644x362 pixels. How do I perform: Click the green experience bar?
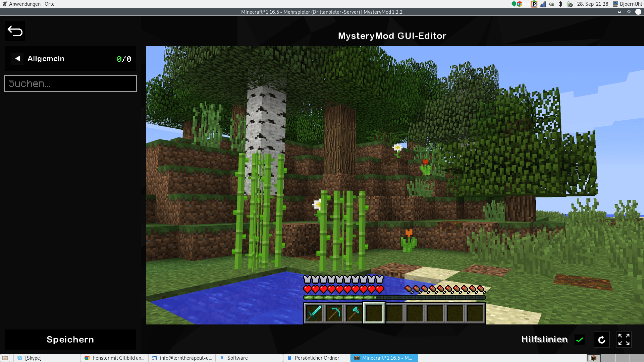[394, 298]
